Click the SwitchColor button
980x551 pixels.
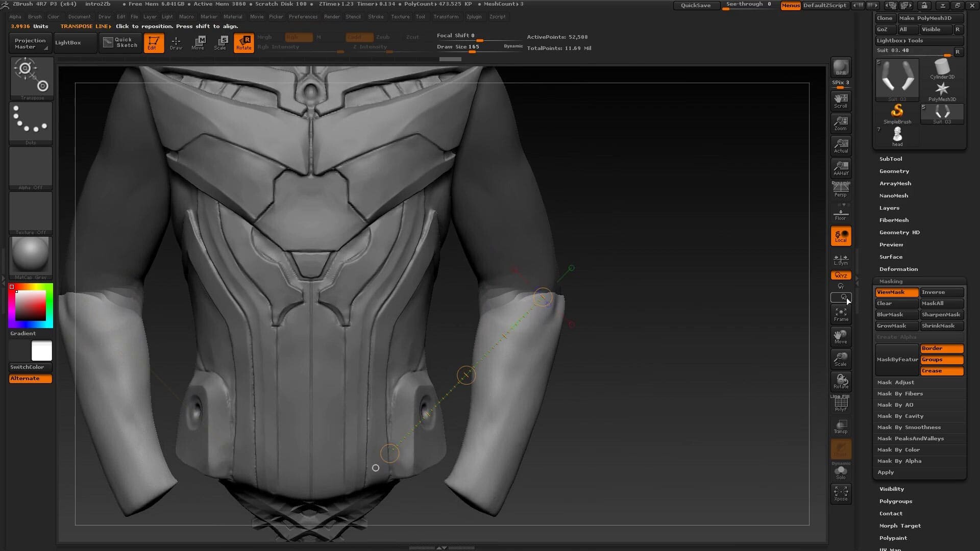pos(31,367)
